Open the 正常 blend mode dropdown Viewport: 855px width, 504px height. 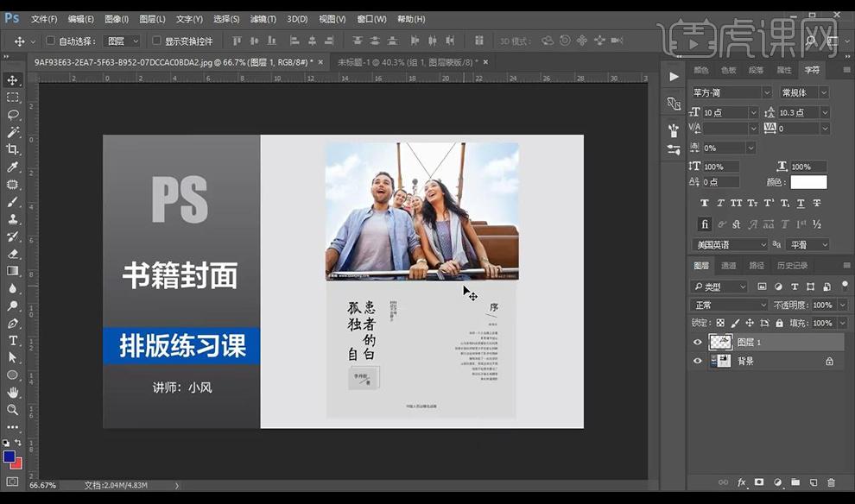[x=730, y=305]
